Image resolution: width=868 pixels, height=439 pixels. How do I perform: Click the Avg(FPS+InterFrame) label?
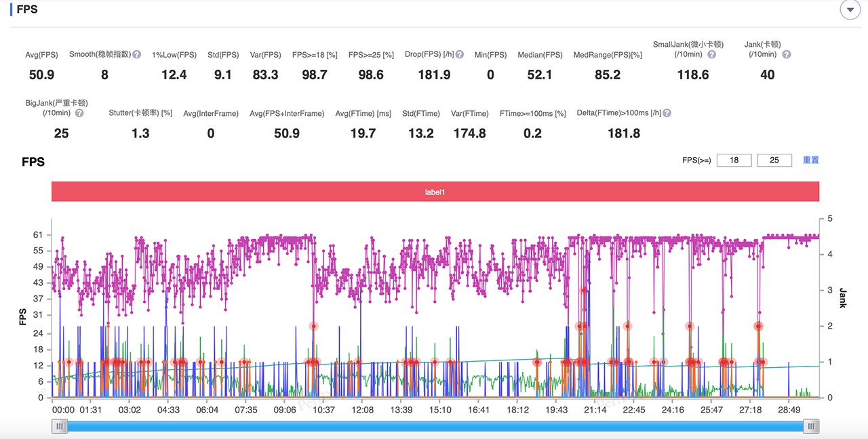click(287, 114)
